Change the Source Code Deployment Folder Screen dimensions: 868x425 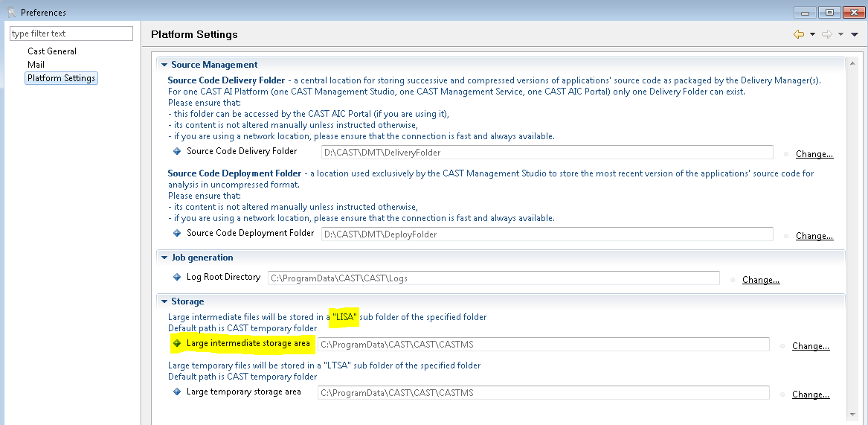pos(814,236)
